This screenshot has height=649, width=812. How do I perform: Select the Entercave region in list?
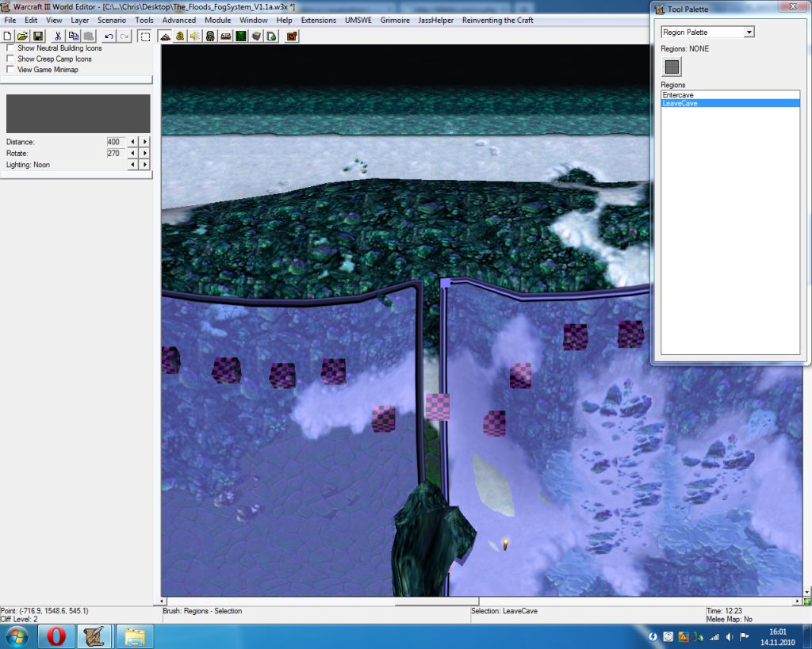pos(730,95)
